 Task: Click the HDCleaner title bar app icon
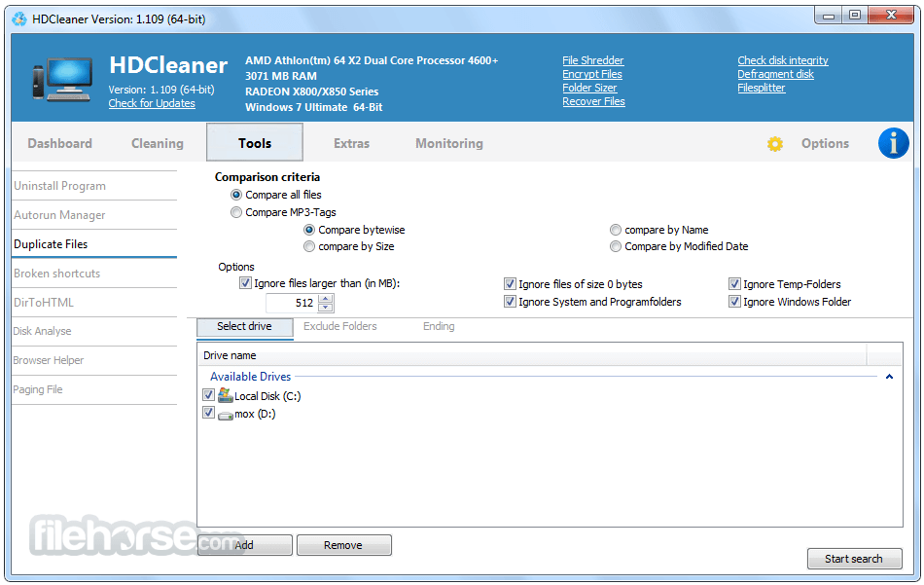pyautogui.click(x=18, y=19)
